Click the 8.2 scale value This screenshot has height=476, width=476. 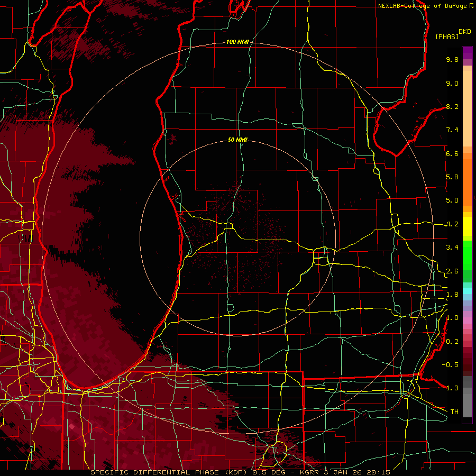point(452,106)
